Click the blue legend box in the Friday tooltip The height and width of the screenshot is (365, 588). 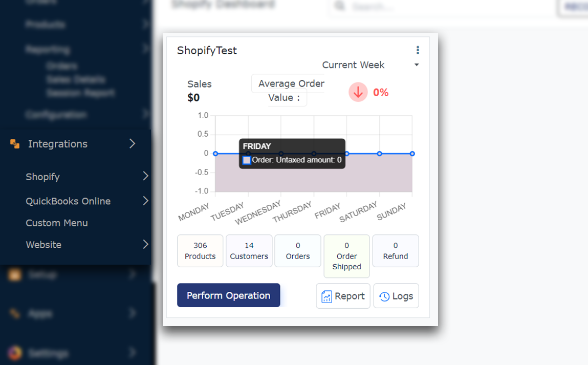coord(247,160)
